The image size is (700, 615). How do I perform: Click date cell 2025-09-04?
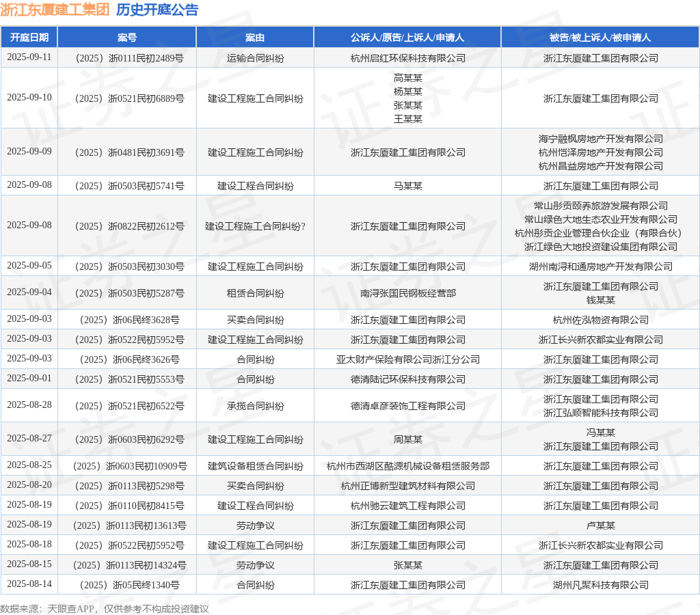(x=29, y=292)
